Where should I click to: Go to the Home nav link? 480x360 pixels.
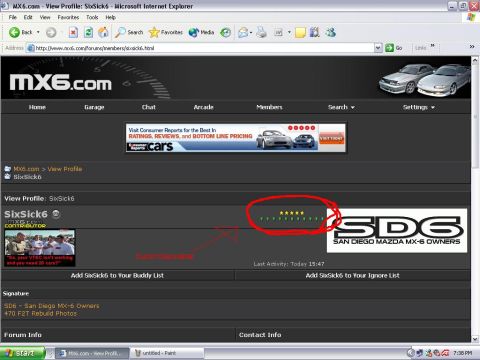pos(37,107)
